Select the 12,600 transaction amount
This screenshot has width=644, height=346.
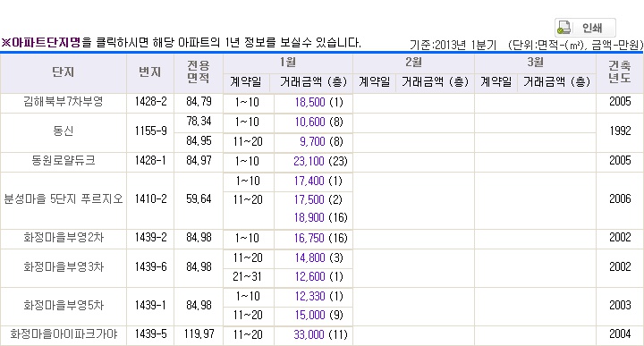[x=309, y=276]
